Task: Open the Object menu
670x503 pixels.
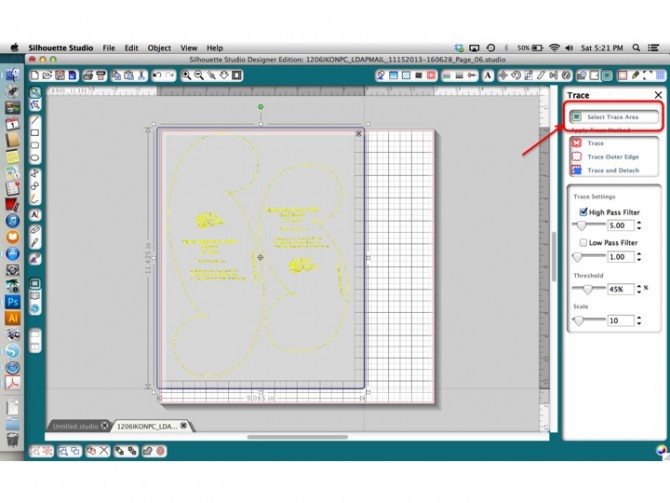Action: click(x=159, y=48)
